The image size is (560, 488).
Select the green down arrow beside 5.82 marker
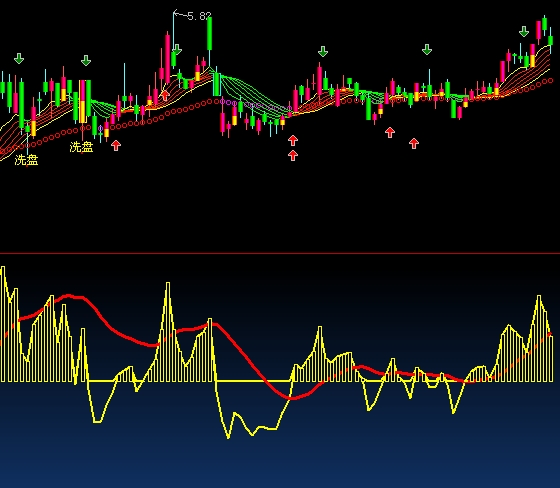pyautogui.click(x=177, y=49)
